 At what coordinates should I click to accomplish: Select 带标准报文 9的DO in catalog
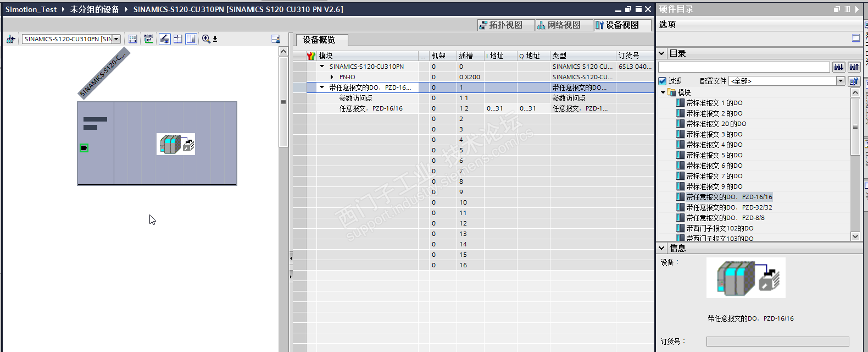(x=714, y=186)
